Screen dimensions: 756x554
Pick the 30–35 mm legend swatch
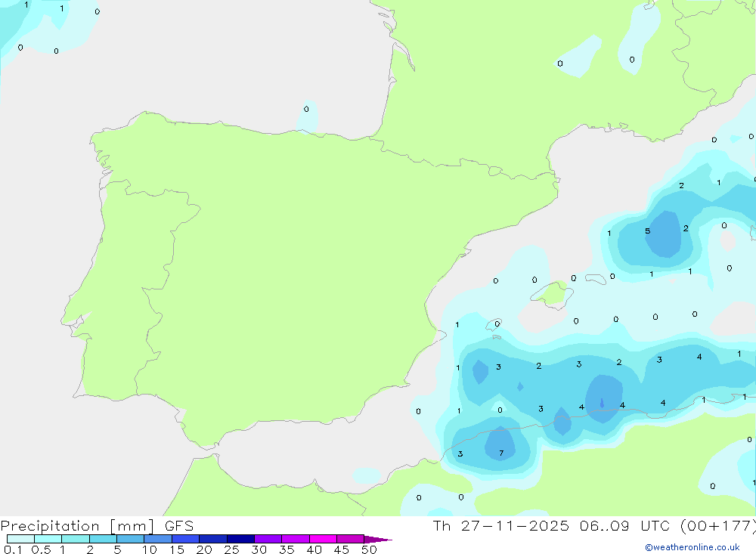coord(268,539)
